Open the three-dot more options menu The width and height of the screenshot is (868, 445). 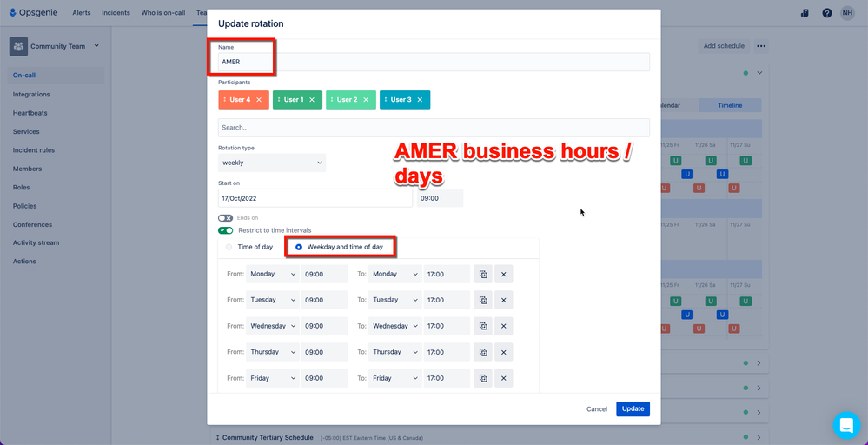761,46
